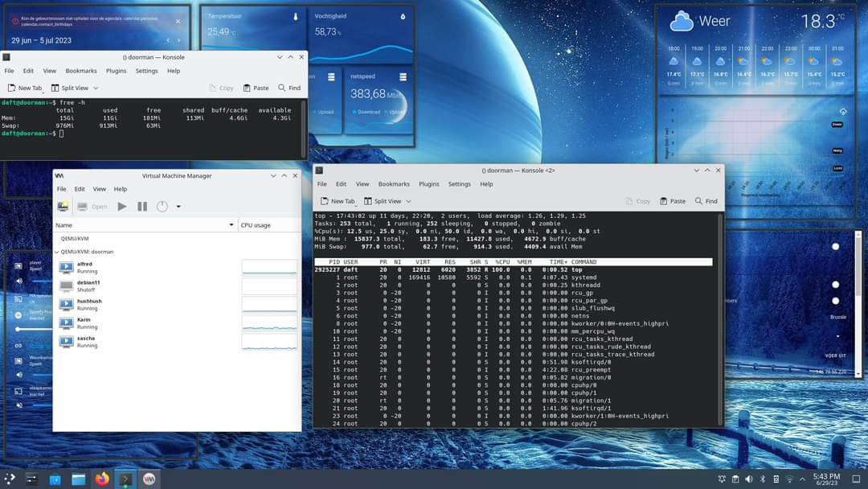Select alfred virtual machine
The width and height of the screenshot is (868, 489).
177,268
